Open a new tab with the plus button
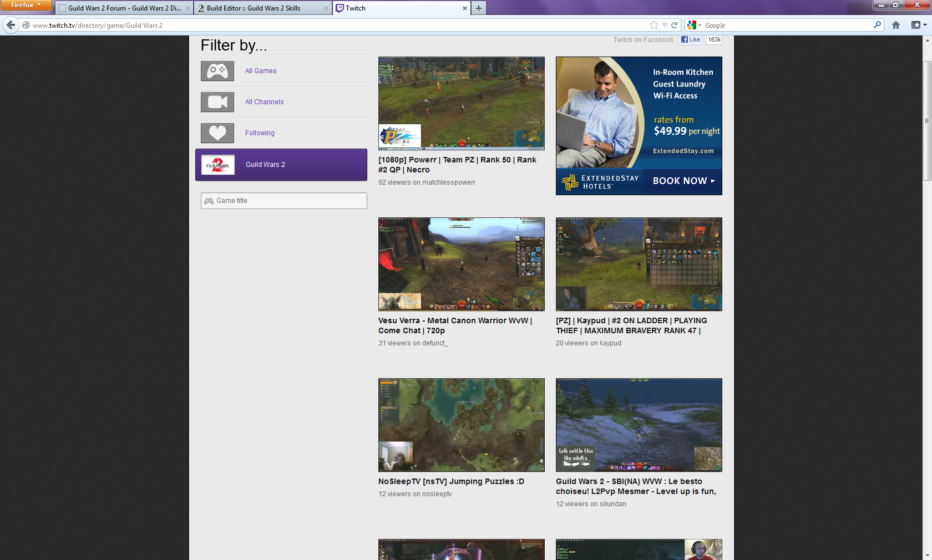 click(478, 8)
